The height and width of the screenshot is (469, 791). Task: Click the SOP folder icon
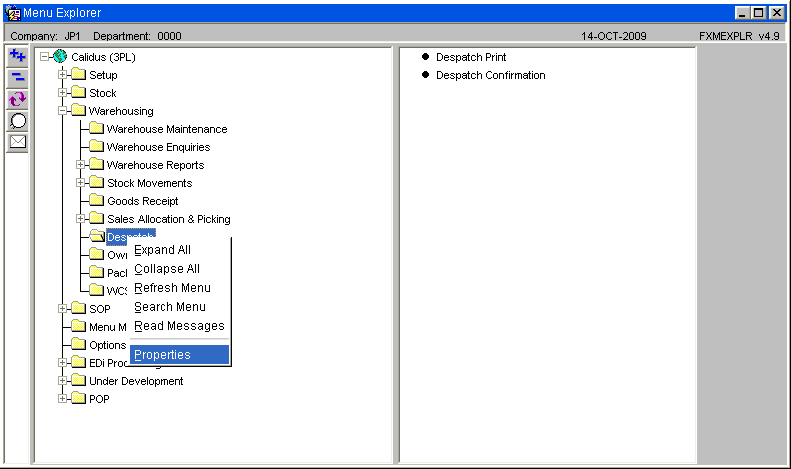pyautogui.click(x=78, y=309)
